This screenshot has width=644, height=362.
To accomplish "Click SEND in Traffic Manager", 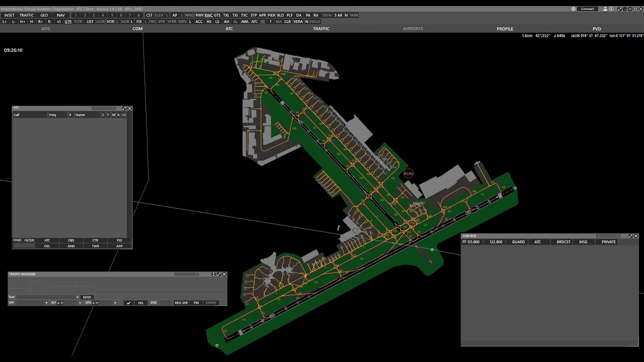I will point(87,297).
